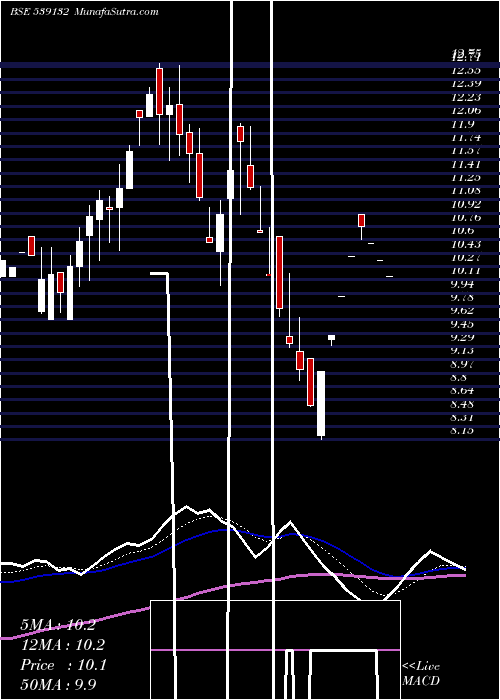
Task: Click the <<Live MACD label
Action: [421, 673]
